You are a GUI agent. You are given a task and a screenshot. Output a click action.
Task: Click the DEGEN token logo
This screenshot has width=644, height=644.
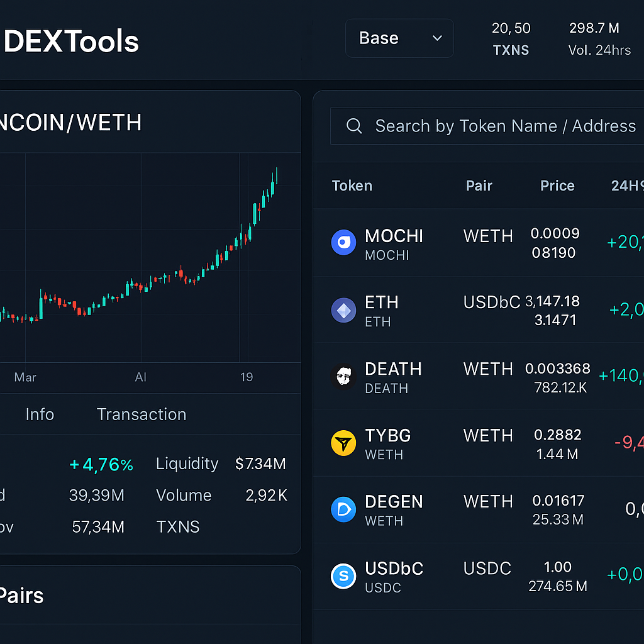click(343, 509)
